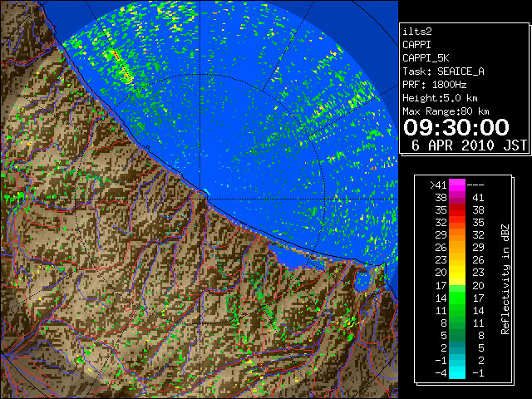Screen dimensions: 532x399
Task: Click the 'Task: SEAICE_A' line
Action: (x=443, y=71)
